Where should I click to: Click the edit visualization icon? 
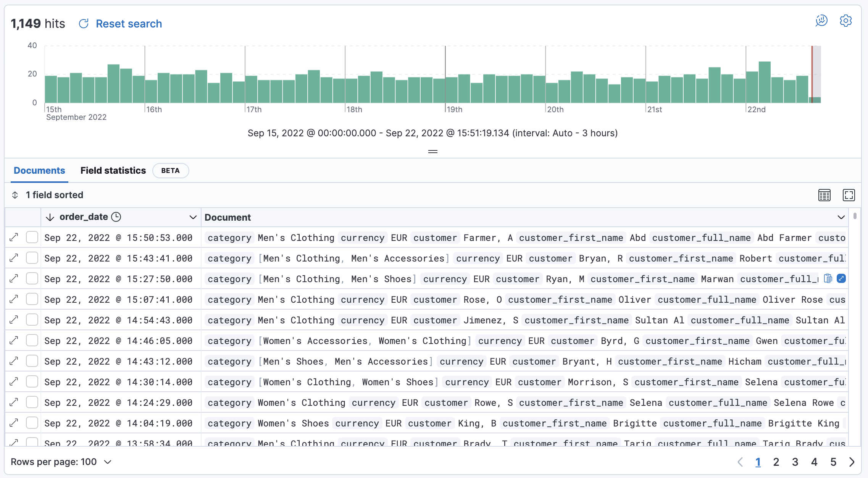click(x=821, y=21)
